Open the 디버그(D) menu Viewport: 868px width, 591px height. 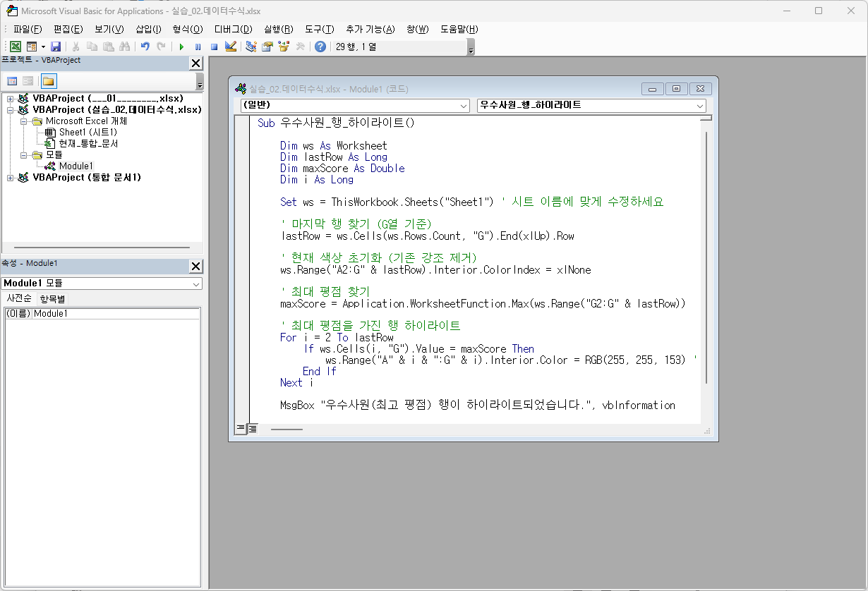[233, 29]
